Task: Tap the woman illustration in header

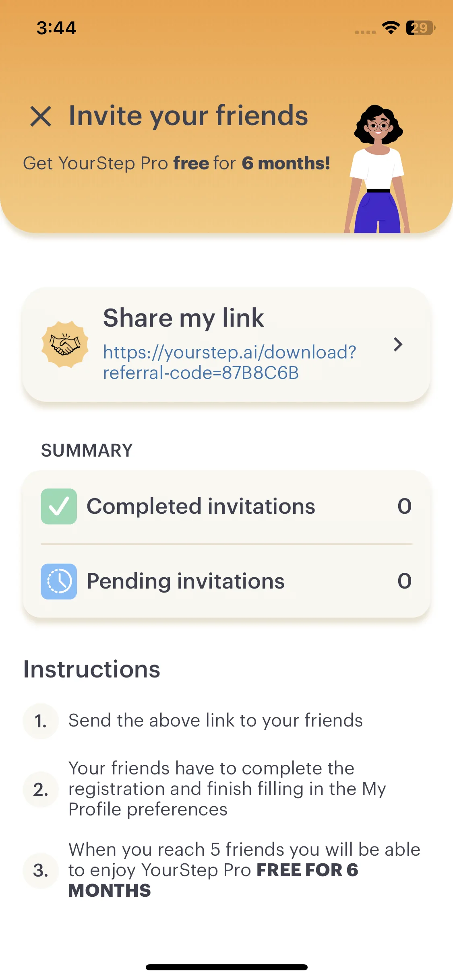Action: pos(377,169)
